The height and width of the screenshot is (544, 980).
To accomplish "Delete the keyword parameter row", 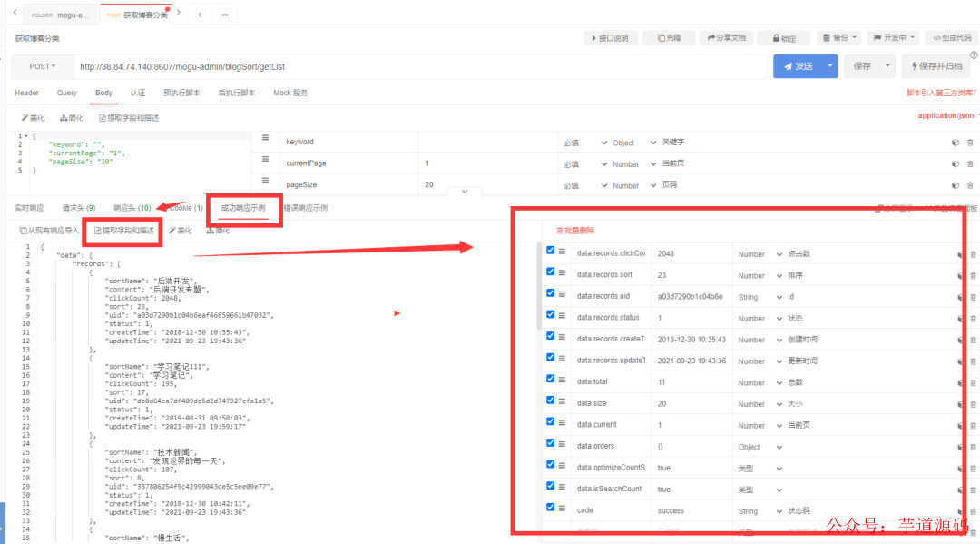I will (970, 143).
